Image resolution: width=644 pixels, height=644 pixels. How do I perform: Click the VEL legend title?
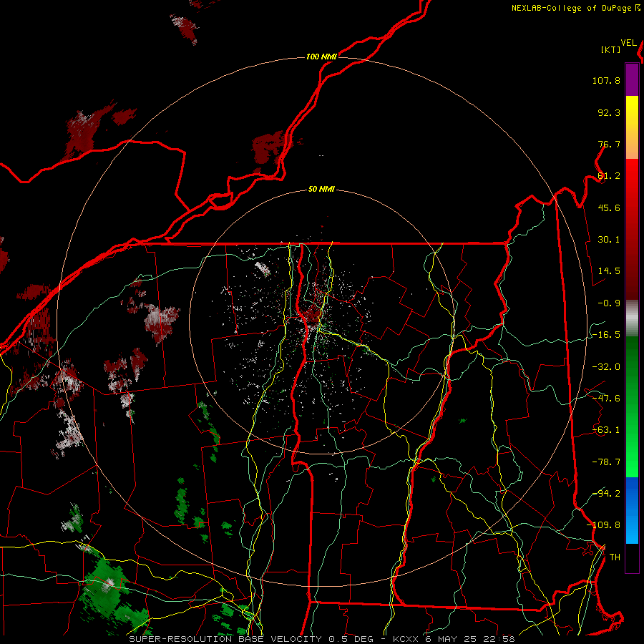tap(628, 43)
